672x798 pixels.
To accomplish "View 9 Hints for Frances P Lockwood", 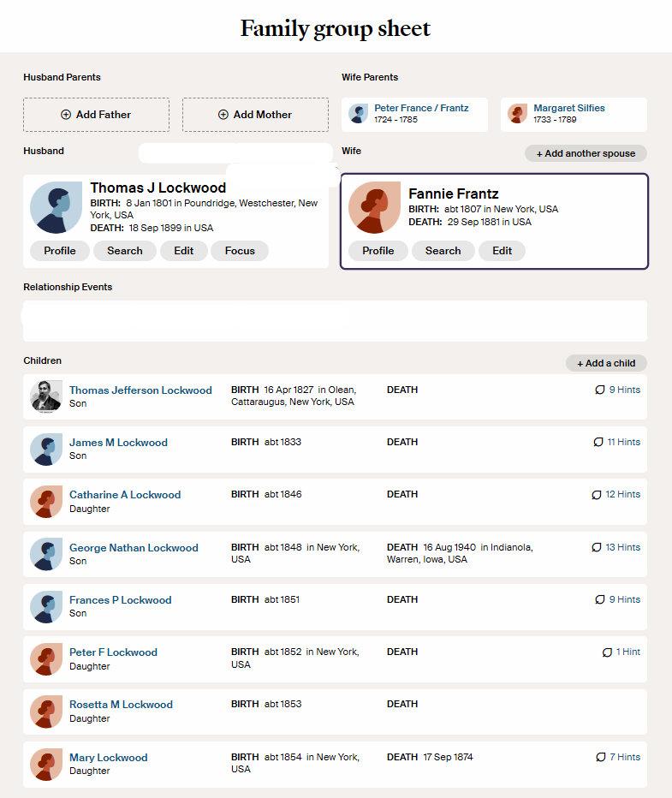I will (618, 600).
